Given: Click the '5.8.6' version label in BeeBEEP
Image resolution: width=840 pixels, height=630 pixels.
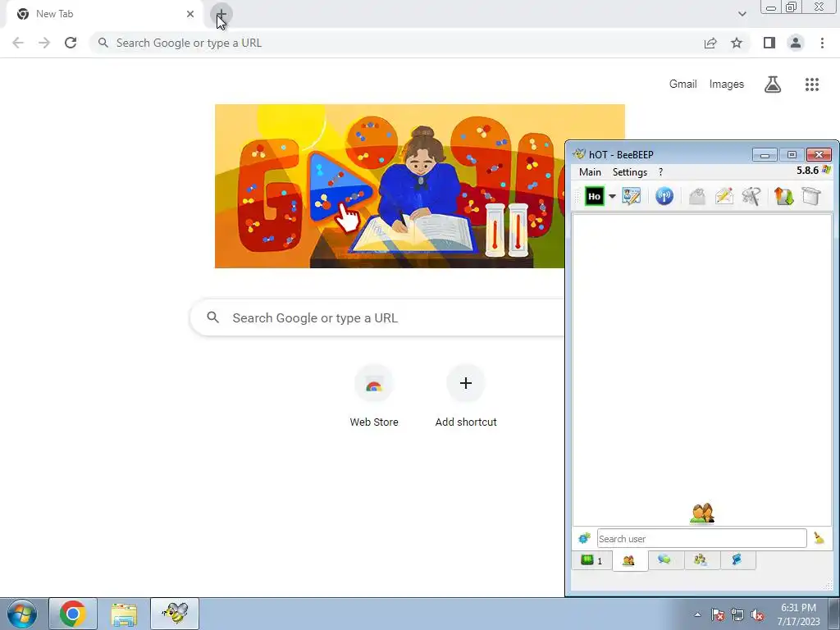Looking at the screenshot, I should [x=807, y=171].
